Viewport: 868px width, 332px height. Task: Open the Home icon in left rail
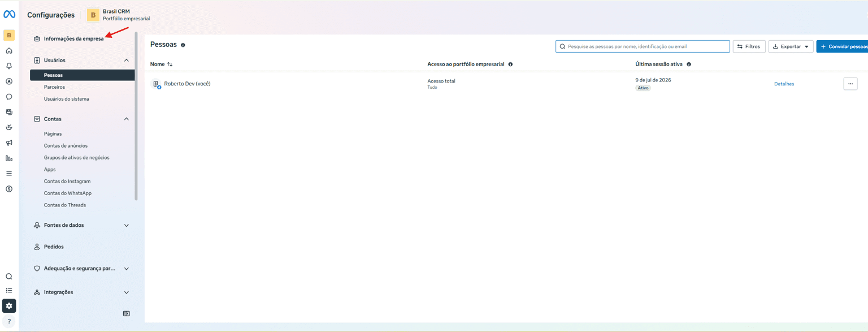pyautogui.click(x=9, y=51)
